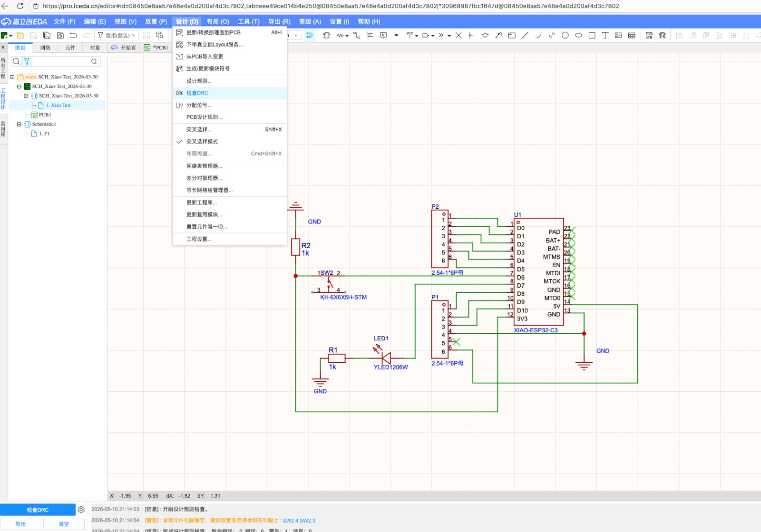This screenshot has height=532, width=761.
Task: Select the Bezier curve tool
Action: [552, 35]
